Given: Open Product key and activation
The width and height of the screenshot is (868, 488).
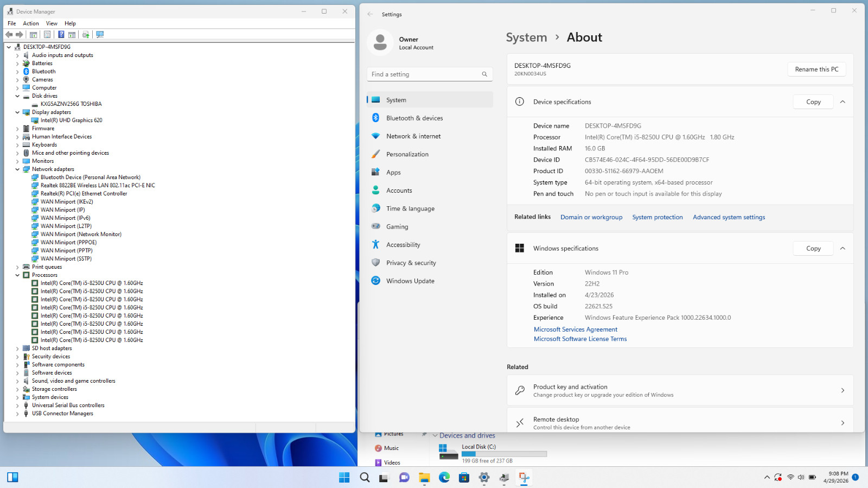Looking at the screenshot, I should point(680,390).
